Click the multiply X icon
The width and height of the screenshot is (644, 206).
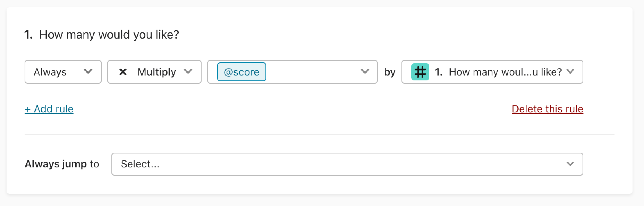tap(123, 72)
